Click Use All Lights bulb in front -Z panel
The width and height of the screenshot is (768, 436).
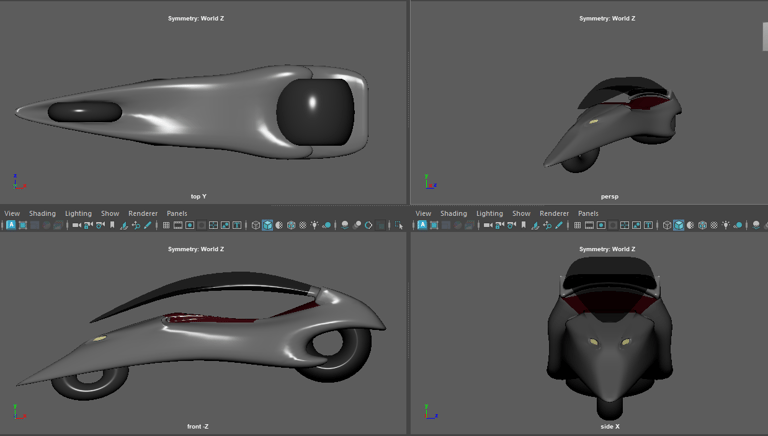[314, 225]
